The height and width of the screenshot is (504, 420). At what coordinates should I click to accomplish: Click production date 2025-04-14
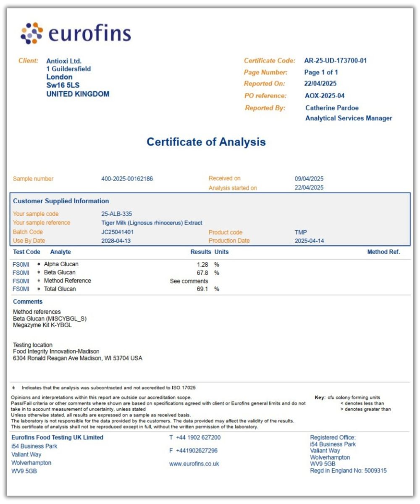(309, 241)
